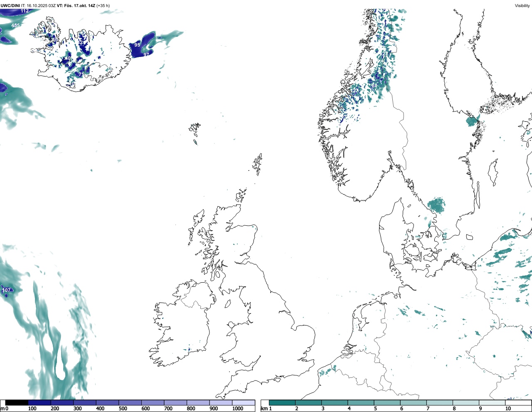This screenshot has height=412, width=532.
Task: Click the '900' metre scale label
Action: pyautogui.click(x=213, y=409)
